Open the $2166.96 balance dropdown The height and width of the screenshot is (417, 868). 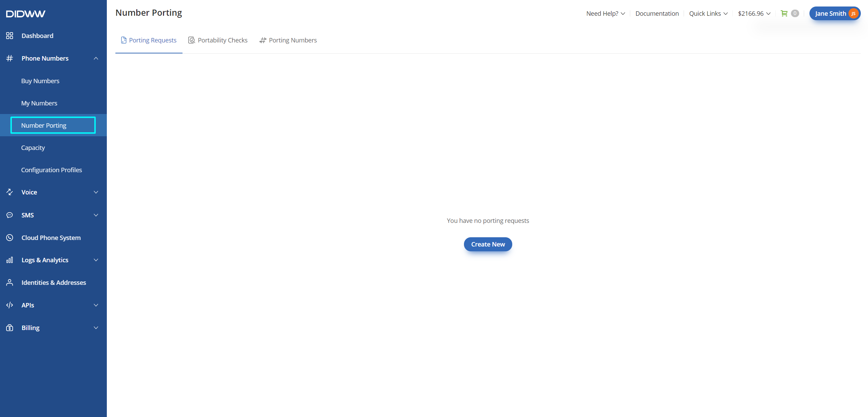click(754, 13)
